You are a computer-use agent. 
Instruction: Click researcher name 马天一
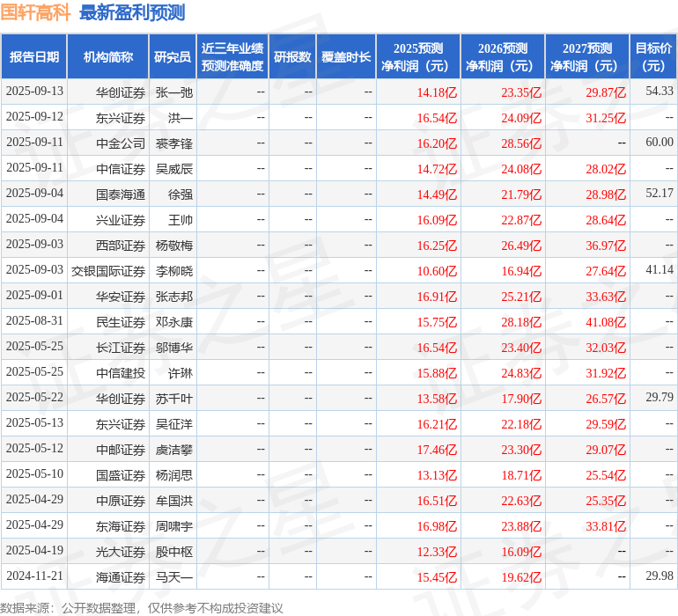point(173,577)
